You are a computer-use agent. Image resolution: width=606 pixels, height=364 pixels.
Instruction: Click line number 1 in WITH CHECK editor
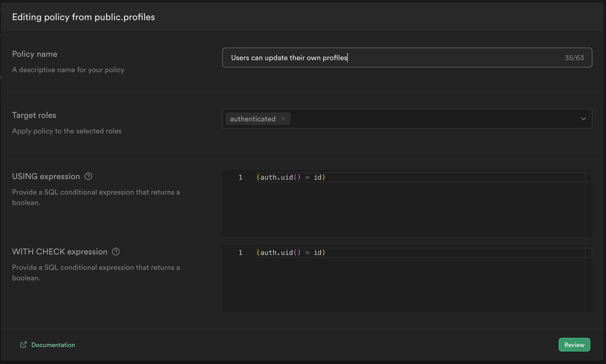click(x=241, y=253)
